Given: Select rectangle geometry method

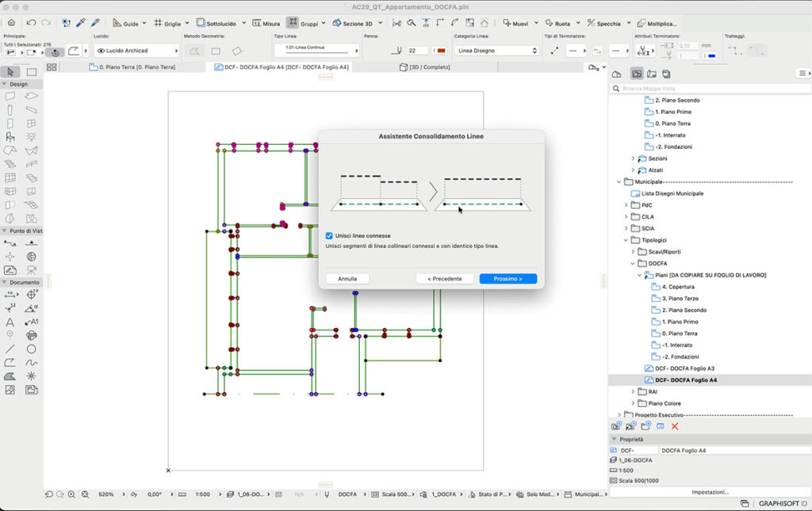Looking at the screenshot, I should (x=216, y=51).
